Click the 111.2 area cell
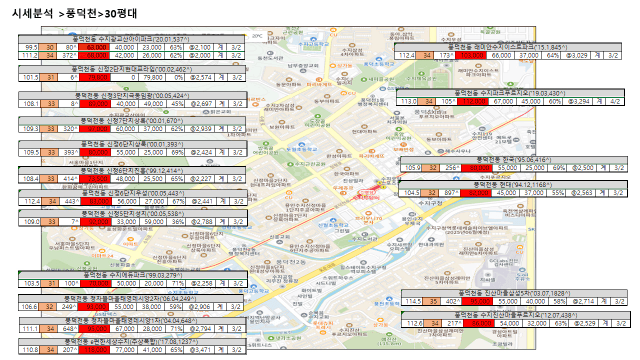640x360 pixels. (x=30, y=56)
